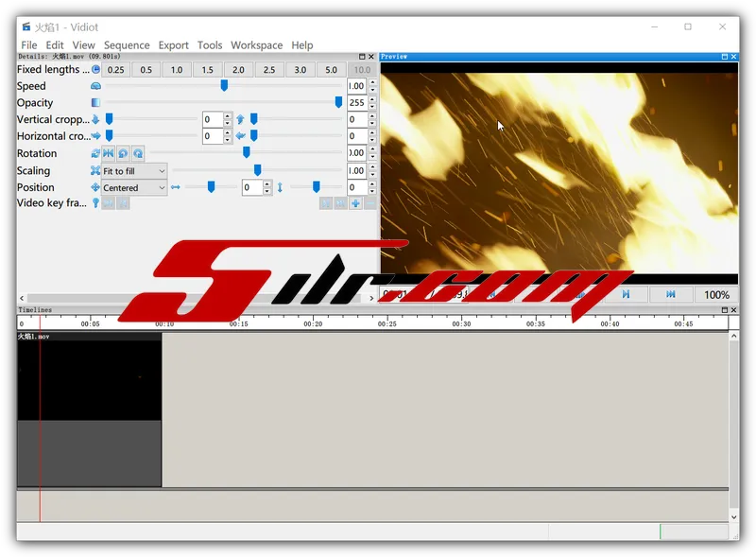
Task: Click the Fixed lengths clock icon
Action: [x=96, y=69]
